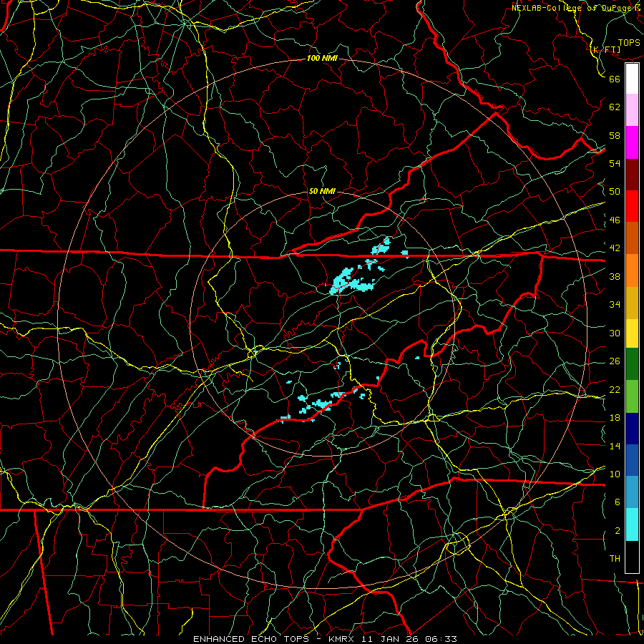Click the 'TOPS' legend title
644x644 pixels.
pyautogui.click(x=629, y=43)
